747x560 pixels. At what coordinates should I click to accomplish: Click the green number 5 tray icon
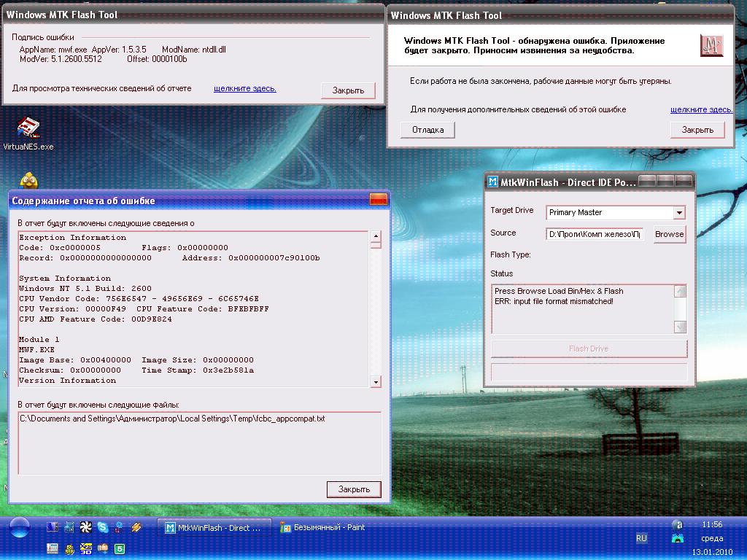coord(120,548)
